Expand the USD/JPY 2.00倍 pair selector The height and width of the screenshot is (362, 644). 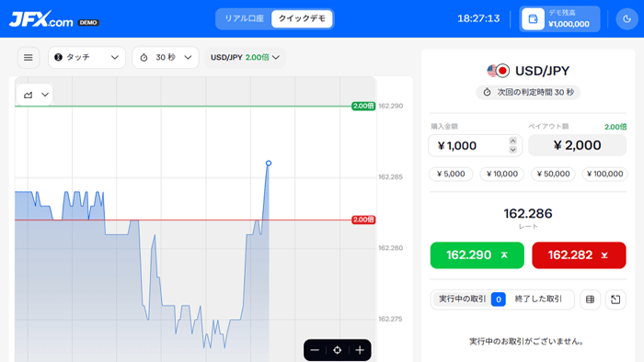click(x=246, y=57)
